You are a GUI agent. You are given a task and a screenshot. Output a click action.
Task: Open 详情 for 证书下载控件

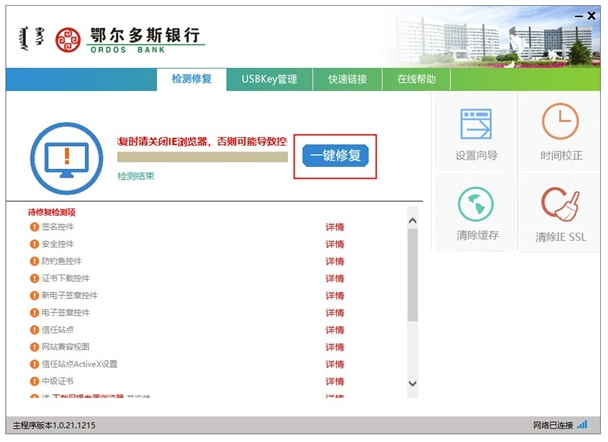[x=335, y=278]
